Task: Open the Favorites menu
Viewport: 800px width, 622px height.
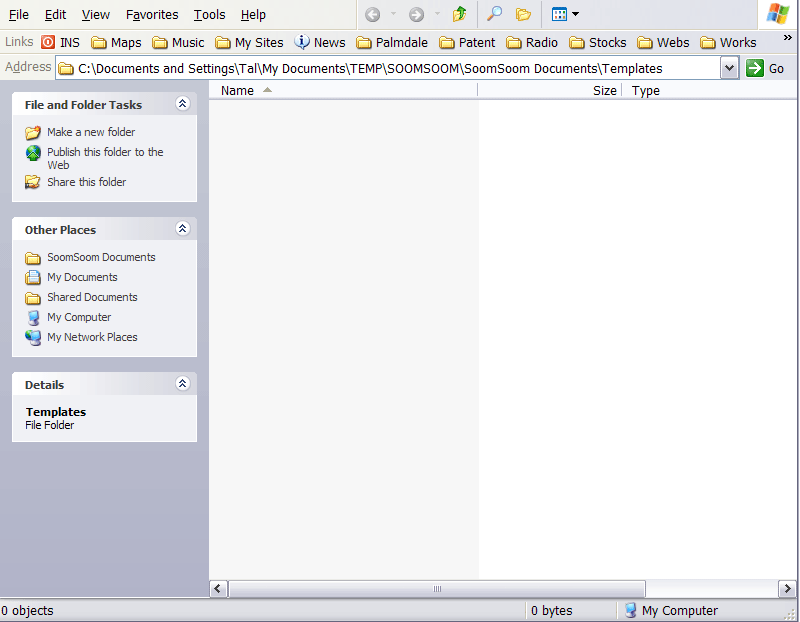Action: (x=152, y=15)
